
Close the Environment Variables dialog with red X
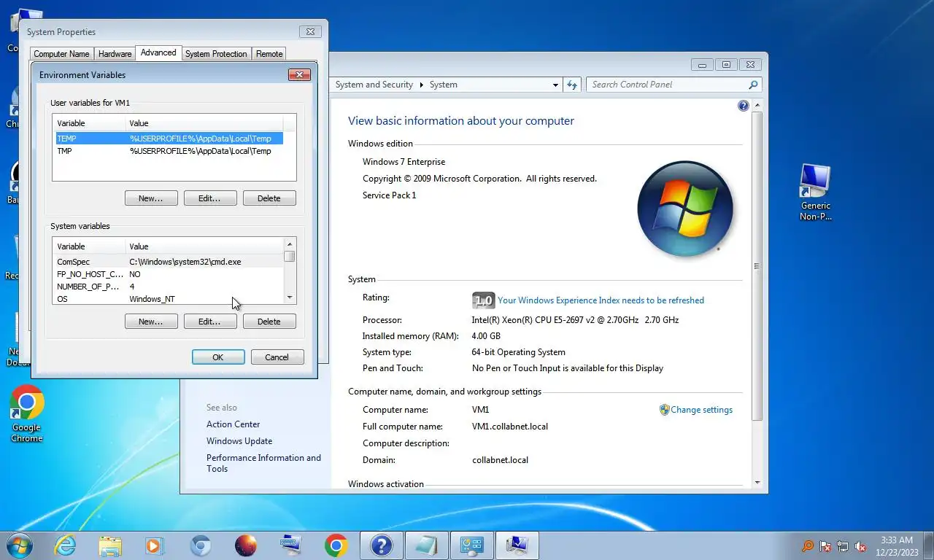click(300, 74)
